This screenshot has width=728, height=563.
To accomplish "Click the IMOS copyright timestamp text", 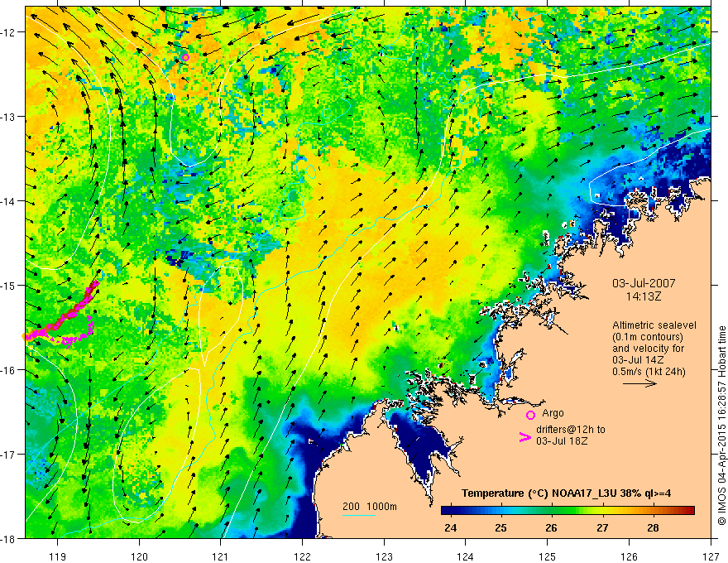I will (x=722, y=426).
